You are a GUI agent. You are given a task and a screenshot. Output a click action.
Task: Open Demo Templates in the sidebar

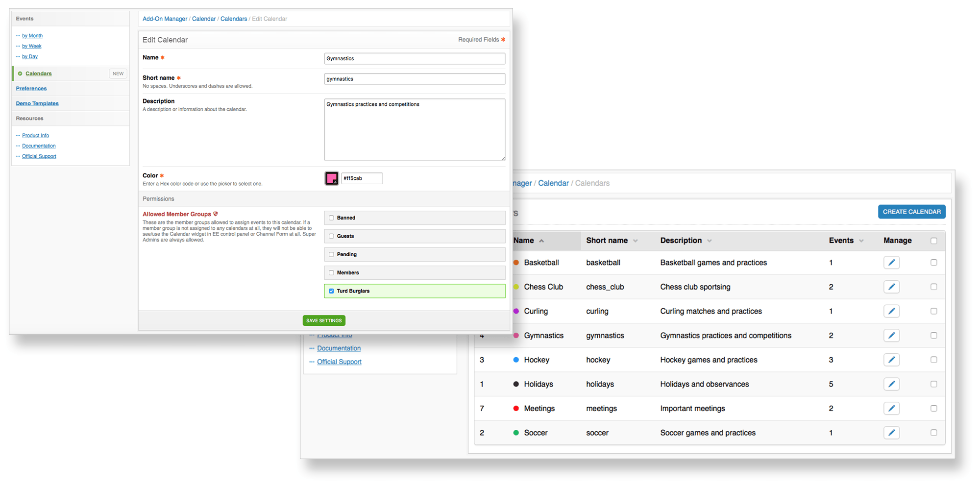(x=37, y=103)
